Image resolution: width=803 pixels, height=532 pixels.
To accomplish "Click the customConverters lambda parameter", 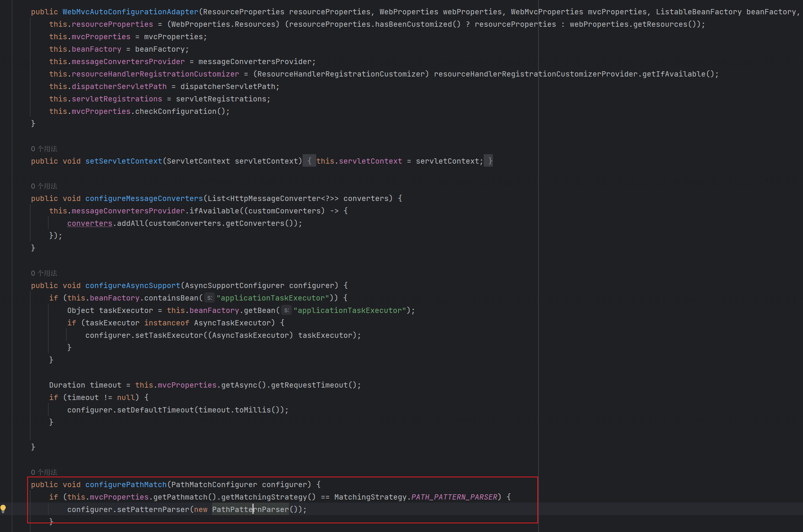I will click(x=285, y=211).
